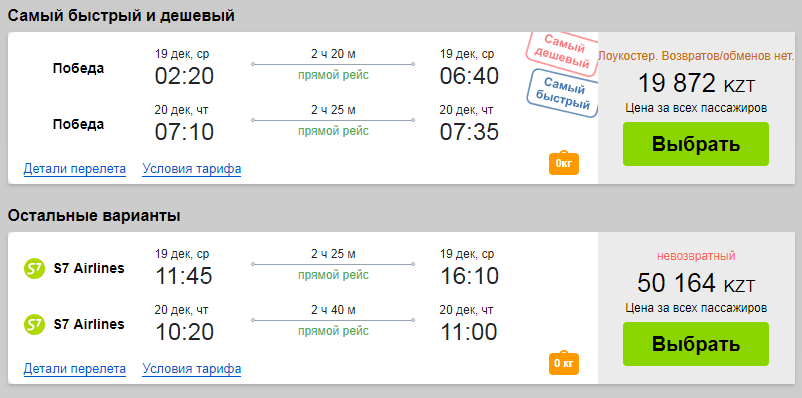The width and height of the screenshot is (802, 398).
Task: Choose the S7 Airlines offer with Выбрать
Action: [x=696, y=344]
